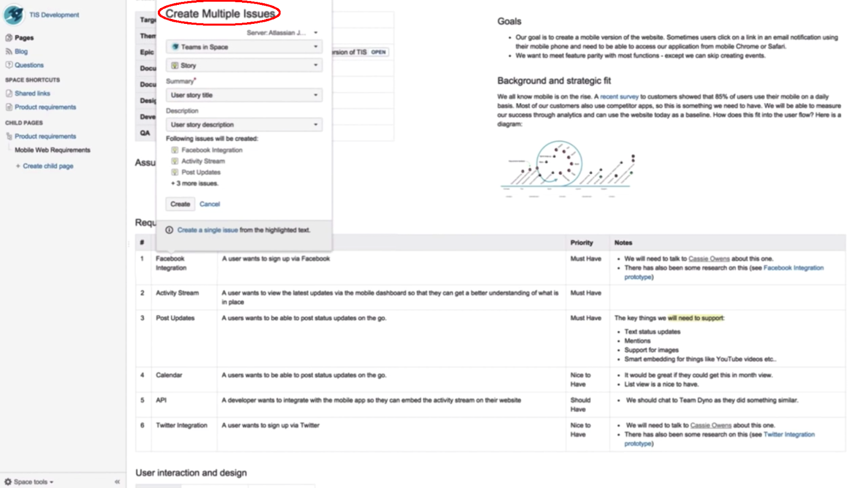This screenshot has height=488, width=868.
Task: Click the plus icon beside Create child page
Action: point(18,166)
